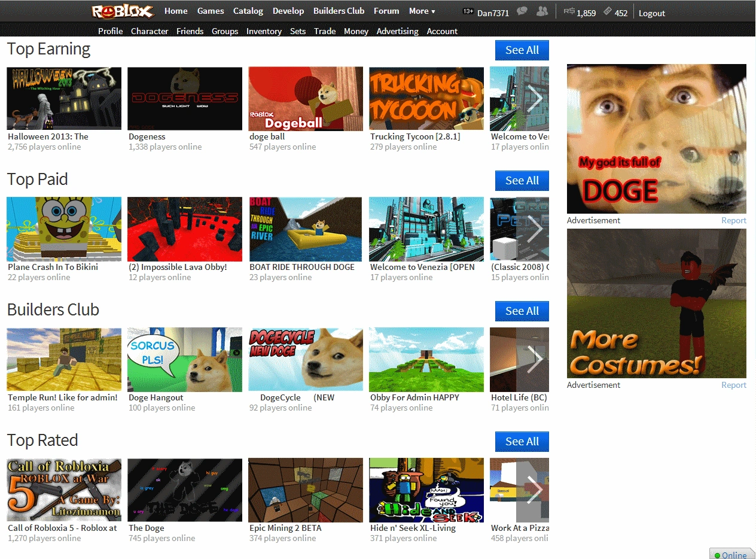
Task: Open the Boat Ride Through Doge thumbnail
Action: click(306, 229)
